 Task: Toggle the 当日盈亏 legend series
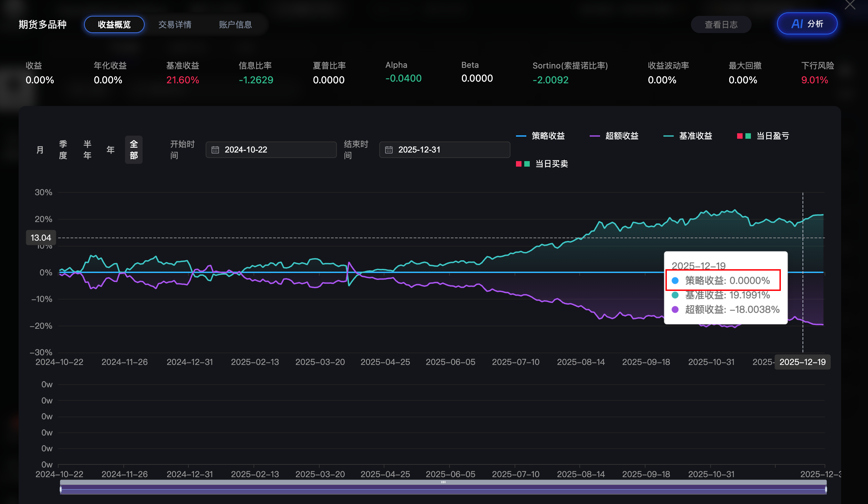point(763,136)
